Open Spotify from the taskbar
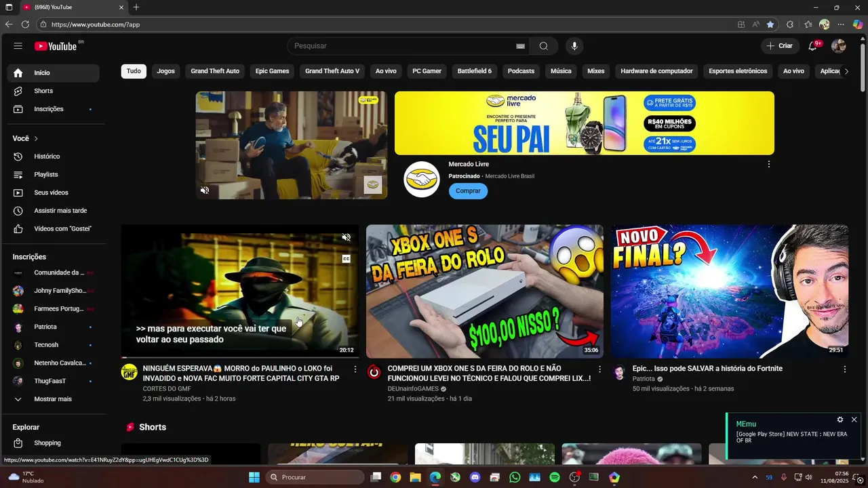 (x=555, y=477)
